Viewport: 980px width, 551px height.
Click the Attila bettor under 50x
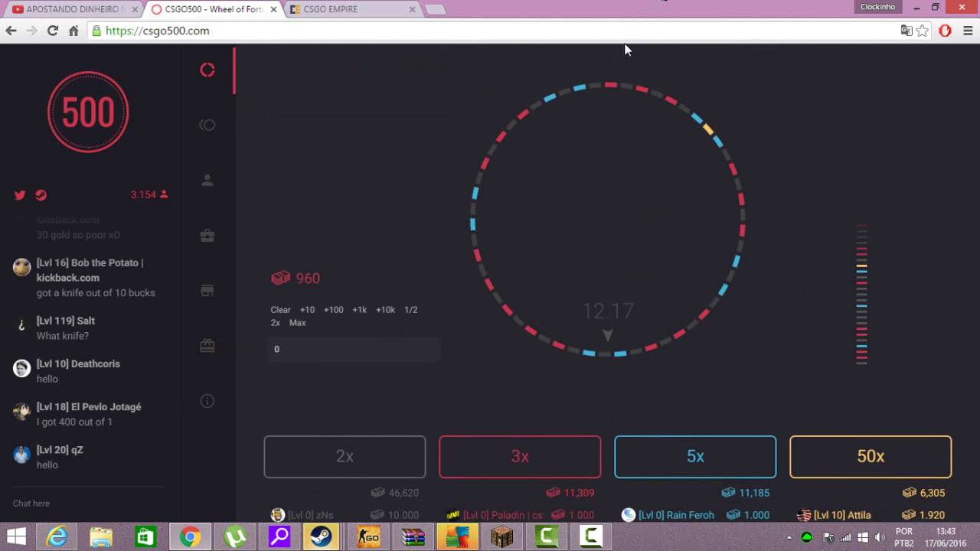842,515
